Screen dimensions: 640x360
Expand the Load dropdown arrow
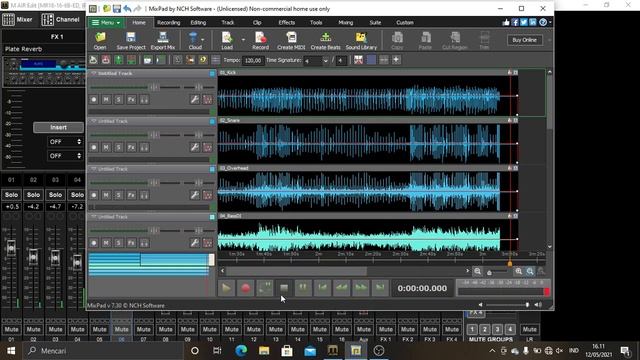pyautogui.click(x=243, y=40)
